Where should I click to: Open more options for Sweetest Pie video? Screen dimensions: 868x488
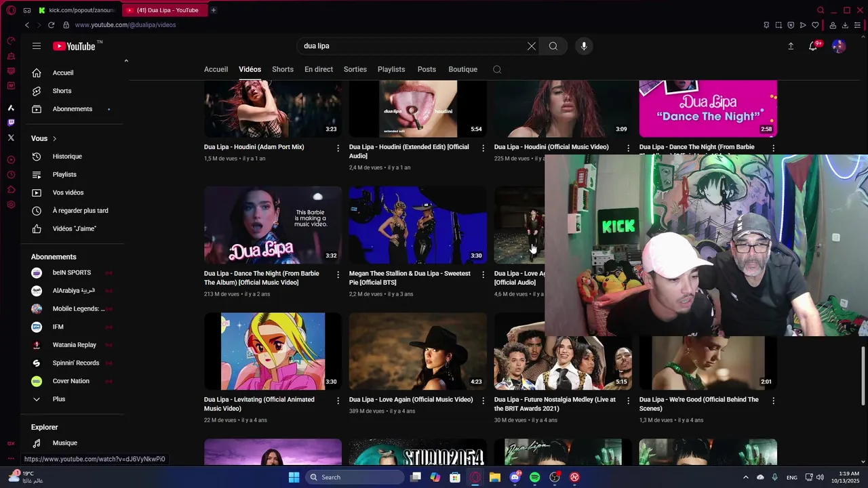pos(483,274)
